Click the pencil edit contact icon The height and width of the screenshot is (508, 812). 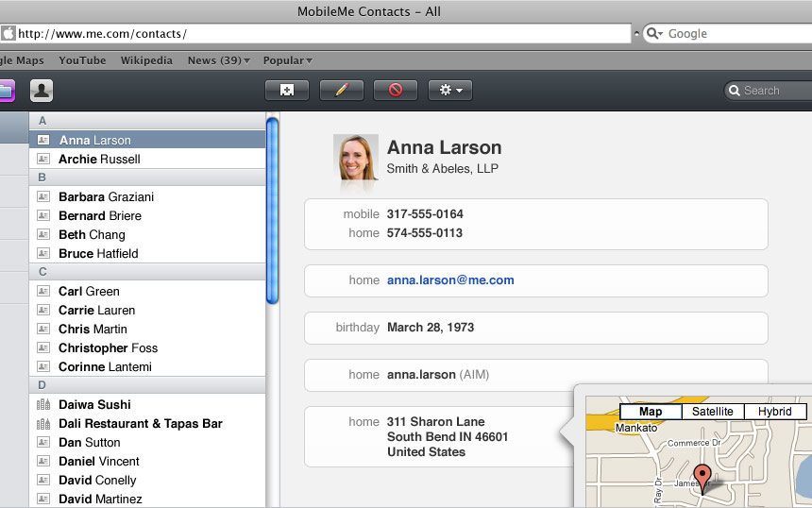tap(341, 90)
